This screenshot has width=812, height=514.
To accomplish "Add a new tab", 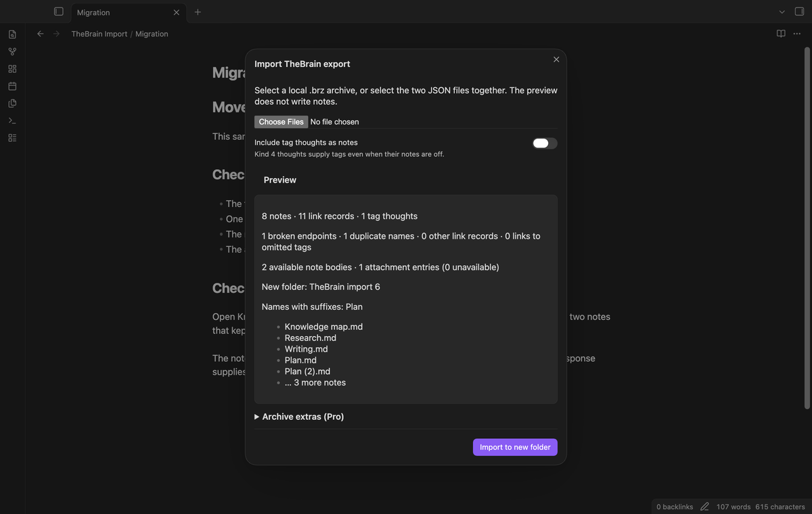I will pos(198,12).
